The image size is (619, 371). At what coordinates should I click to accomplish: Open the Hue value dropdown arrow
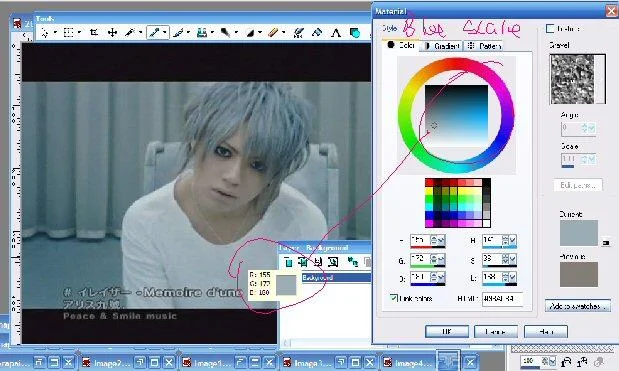tap(513, 240)
